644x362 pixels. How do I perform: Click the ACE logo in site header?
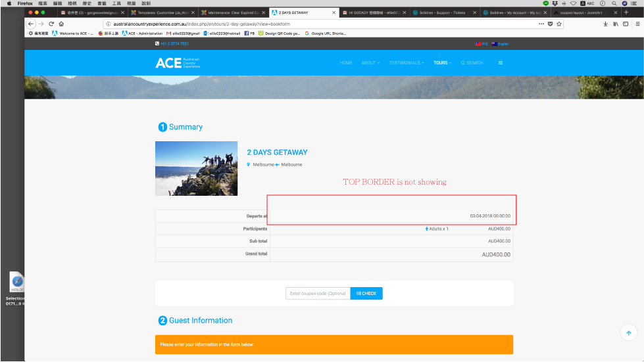coord(178,62)
